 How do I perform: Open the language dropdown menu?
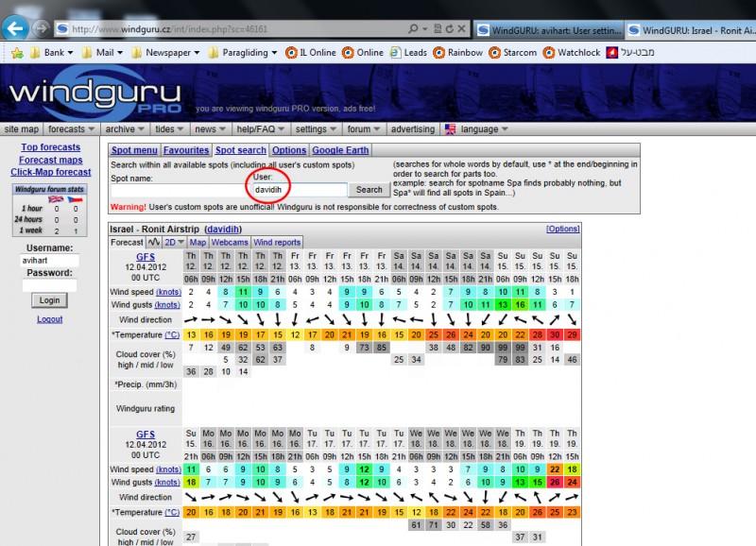point(484,129)
